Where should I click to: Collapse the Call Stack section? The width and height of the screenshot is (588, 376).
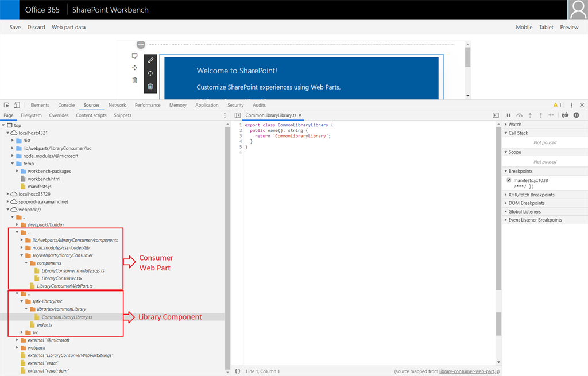(518, 133)
